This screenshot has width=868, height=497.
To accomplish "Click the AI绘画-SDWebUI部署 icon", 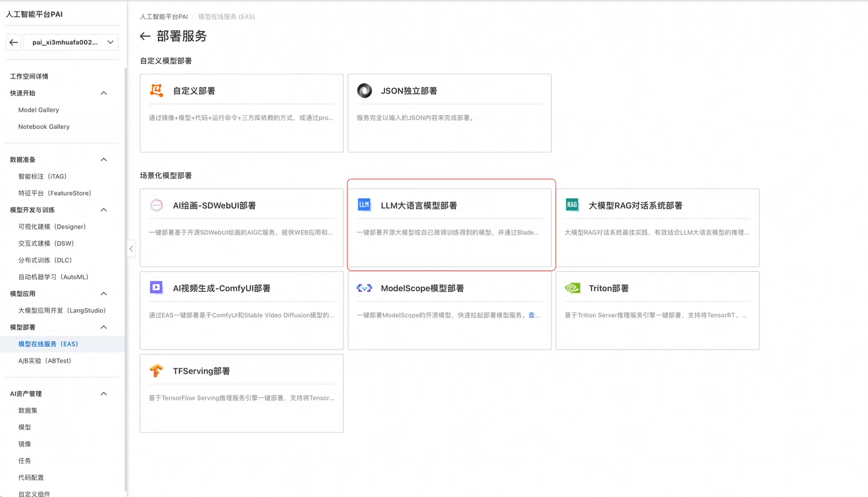I will (156, 205).
